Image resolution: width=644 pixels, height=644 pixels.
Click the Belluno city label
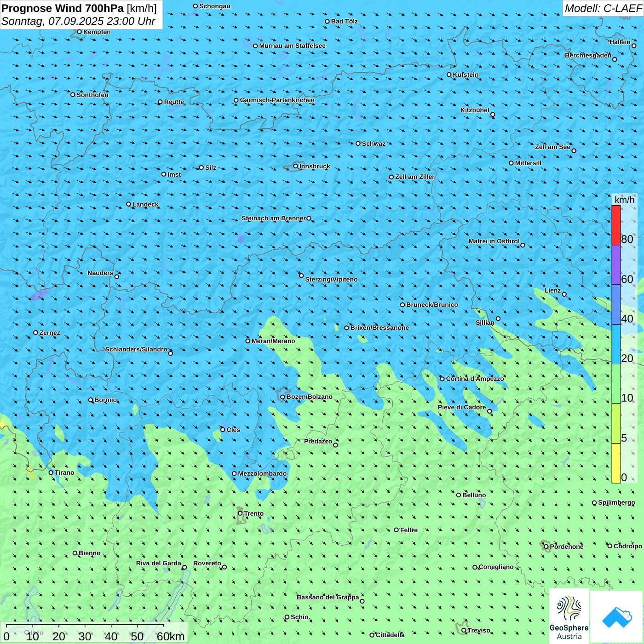pyautogui.click(x=474, y=495)
